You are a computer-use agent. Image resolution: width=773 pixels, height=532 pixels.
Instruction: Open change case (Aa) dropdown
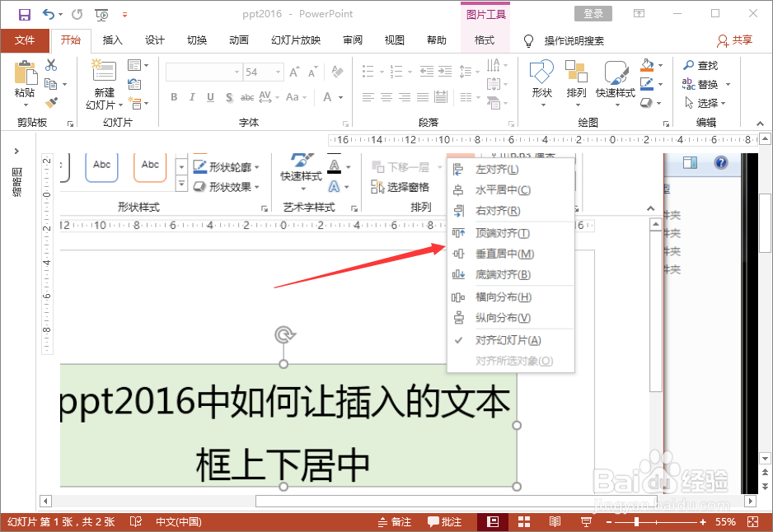pos(297,97)
